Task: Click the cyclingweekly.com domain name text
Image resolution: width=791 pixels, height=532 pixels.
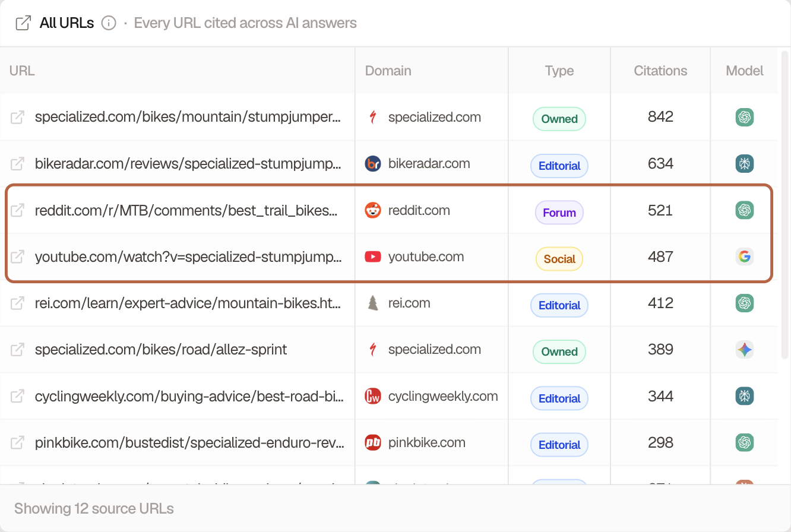Action: tap(443, 396)
